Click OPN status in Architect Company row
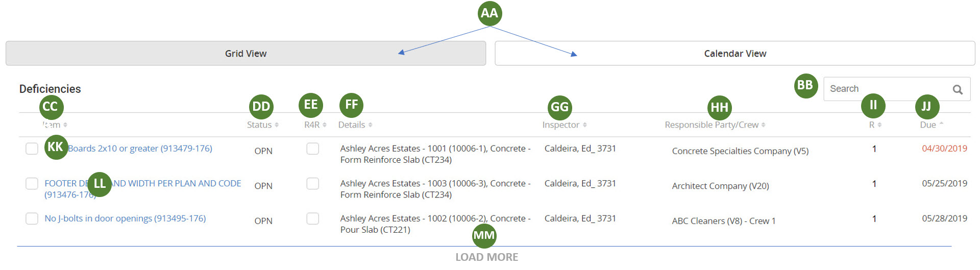The width and height of the screenshot is (980, 270). [x=263, y=186]
